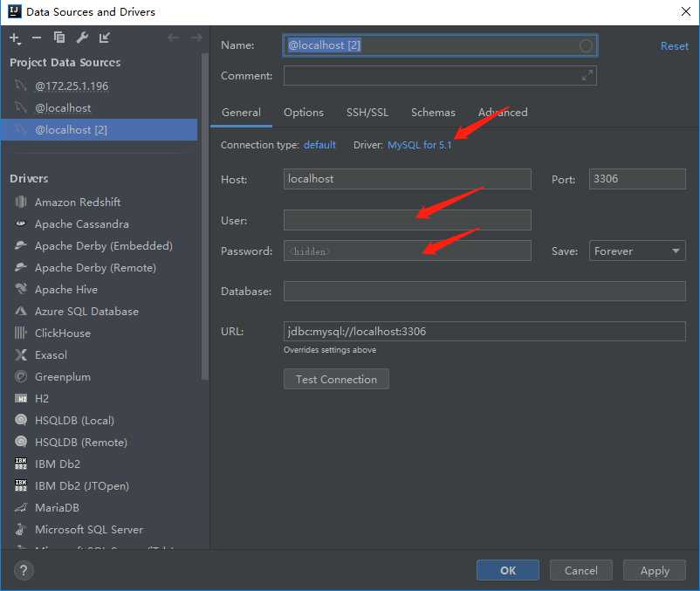Screen dimensions: 700x591
Task: Navigate back with the left arrow
Action: (x=173, y=38)
